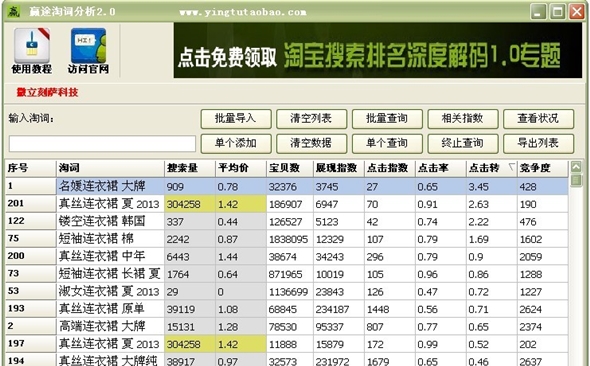Screen dimensions: 590x366
Task: Click the 淘宝搜索排名深度解码 banner
Action: [377, 50]
